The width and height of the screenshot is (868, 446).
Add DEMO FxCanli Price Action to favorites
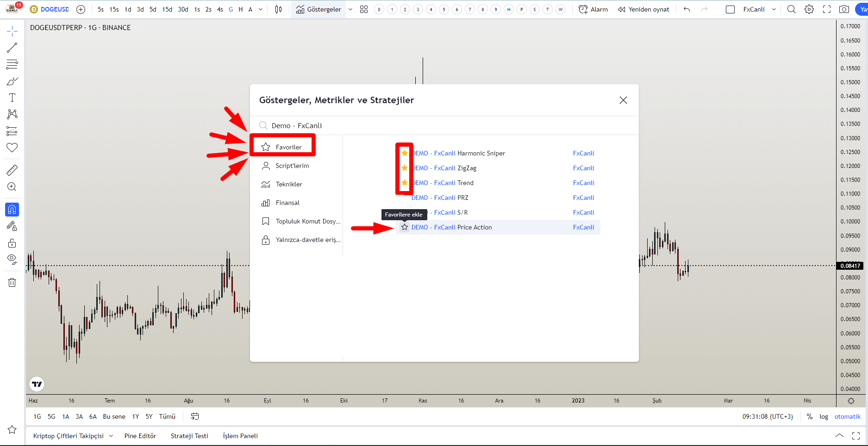(x=405, y=227)
